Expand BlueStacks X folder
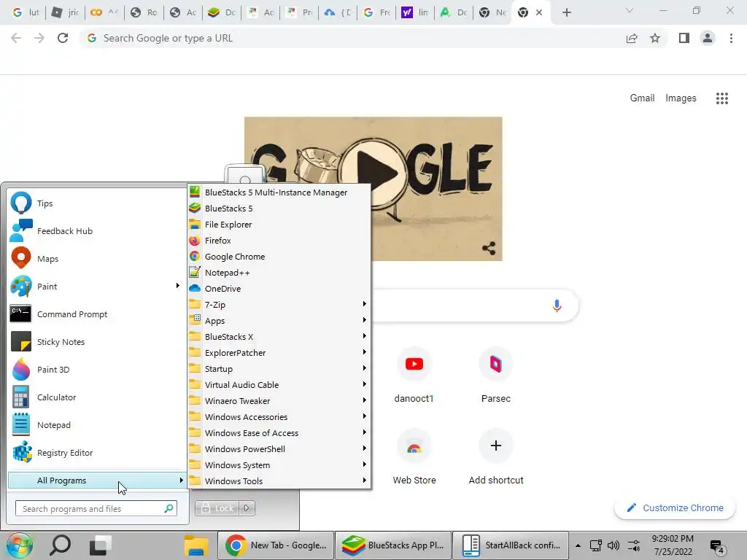This screenshot has width=747, height=560. 279,337
